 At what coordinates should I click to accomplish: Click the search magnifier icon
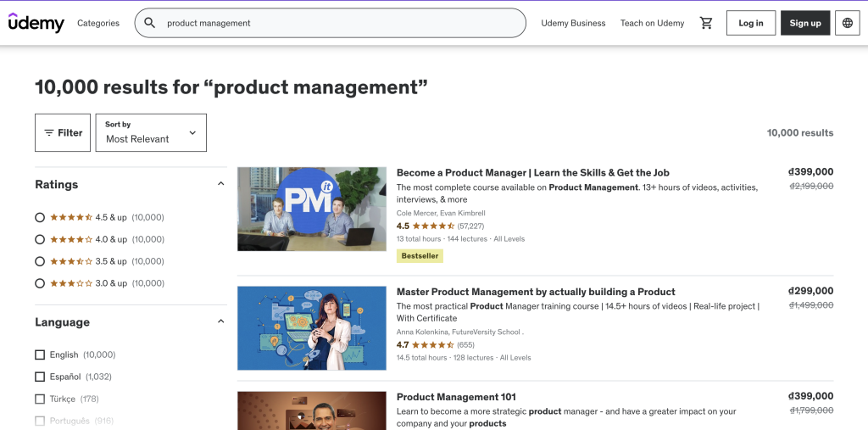[x=149, y=23]
